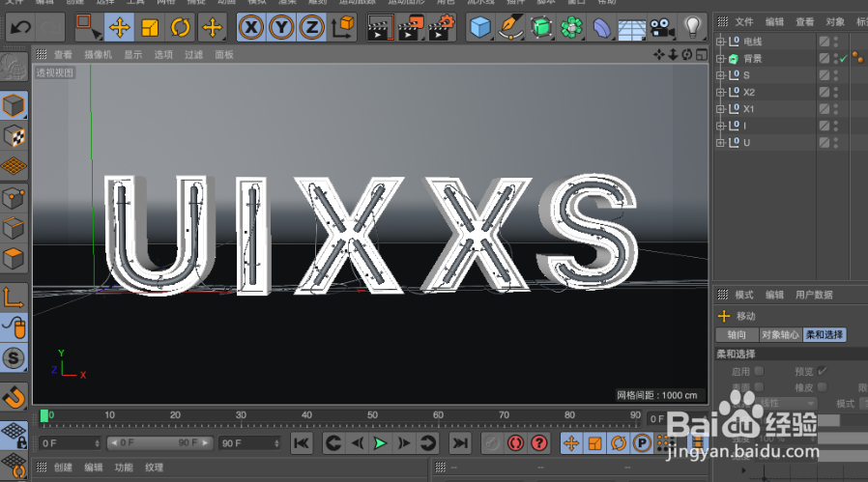Toggle visibility dots for X1 object
The image size is (868, 482).
(836, 109)
